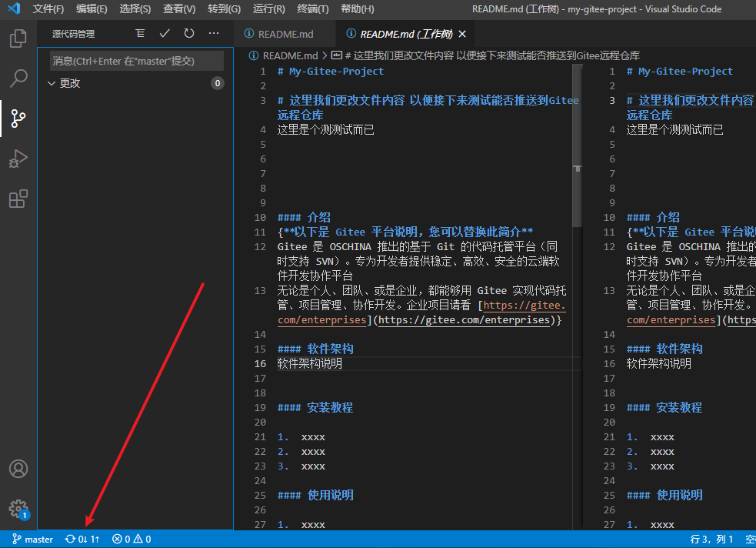756x548 pixels.
Task: Open the Manage gear icon
Action: click(x=18, y=509)
